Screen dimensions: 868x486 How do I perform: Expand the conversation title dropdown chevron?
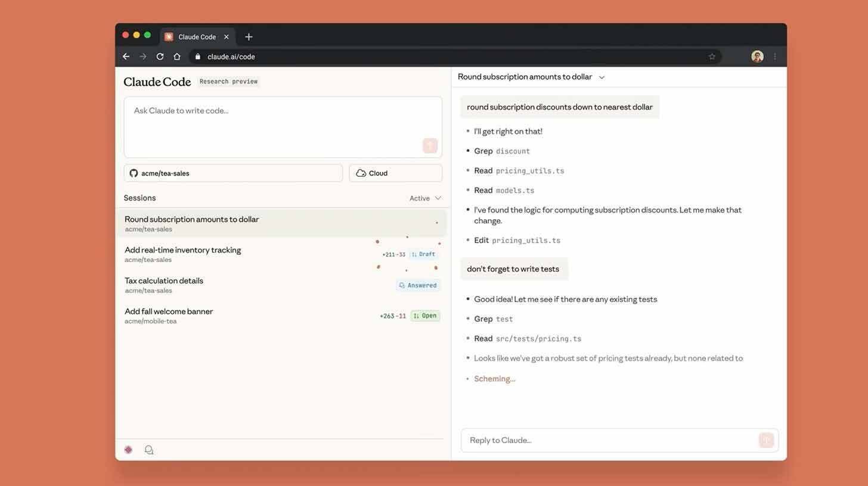point(602,77)
